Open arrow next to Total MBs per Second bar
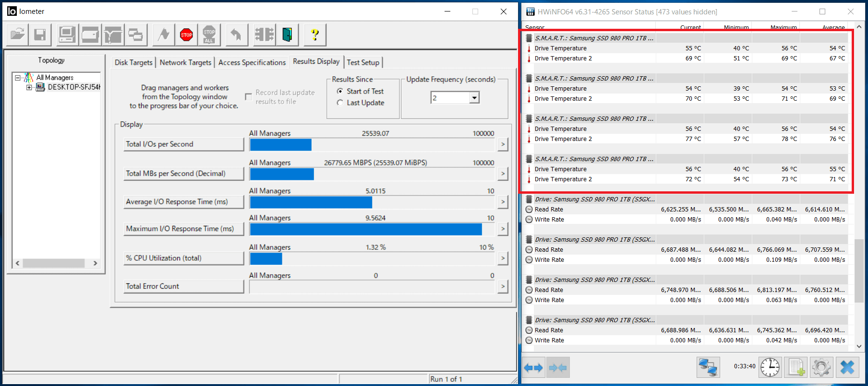This screenshot has height=386, width=868. pyautogui.click(x=503, y=174)
